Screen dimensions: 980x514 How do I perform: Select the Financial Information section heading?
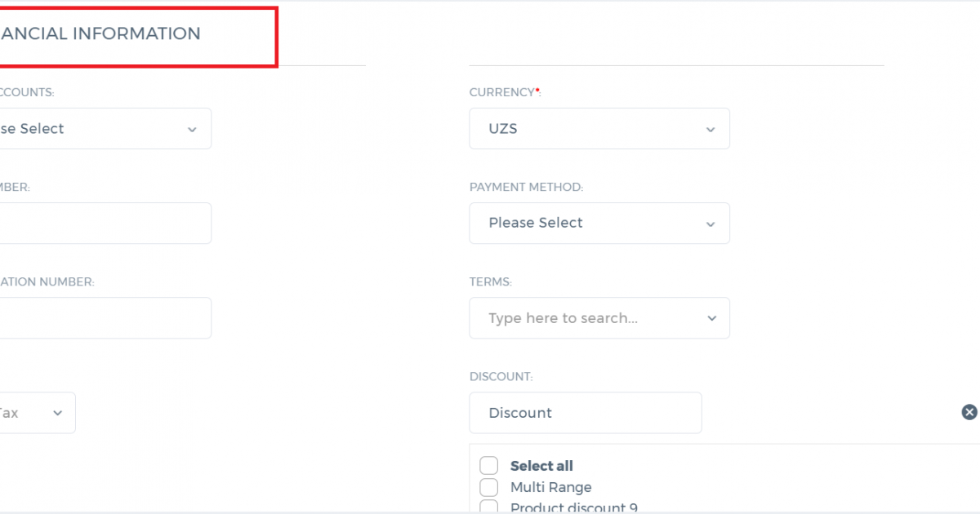pyautogui.click(x=100, y=33)
